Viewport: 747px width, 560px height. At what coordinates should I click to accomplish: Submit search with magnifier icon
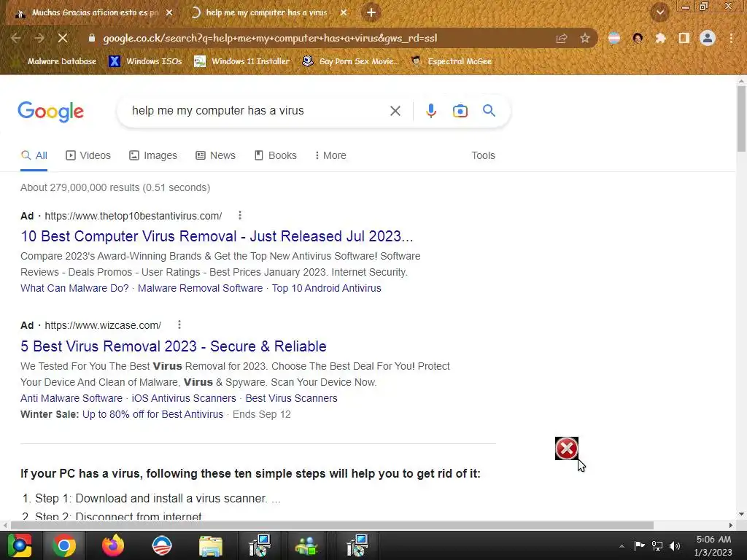point(489,111)
